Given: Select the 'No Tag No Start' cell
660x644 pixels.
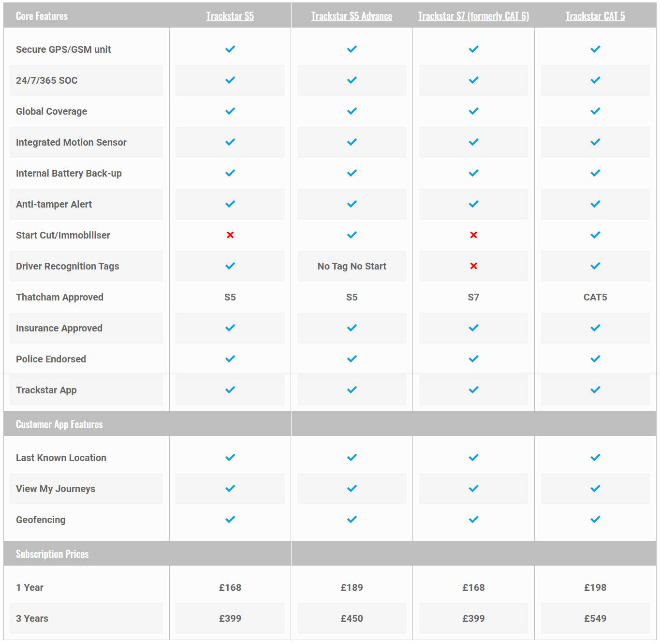Looking at the screenshot, I should pos(352,266).
